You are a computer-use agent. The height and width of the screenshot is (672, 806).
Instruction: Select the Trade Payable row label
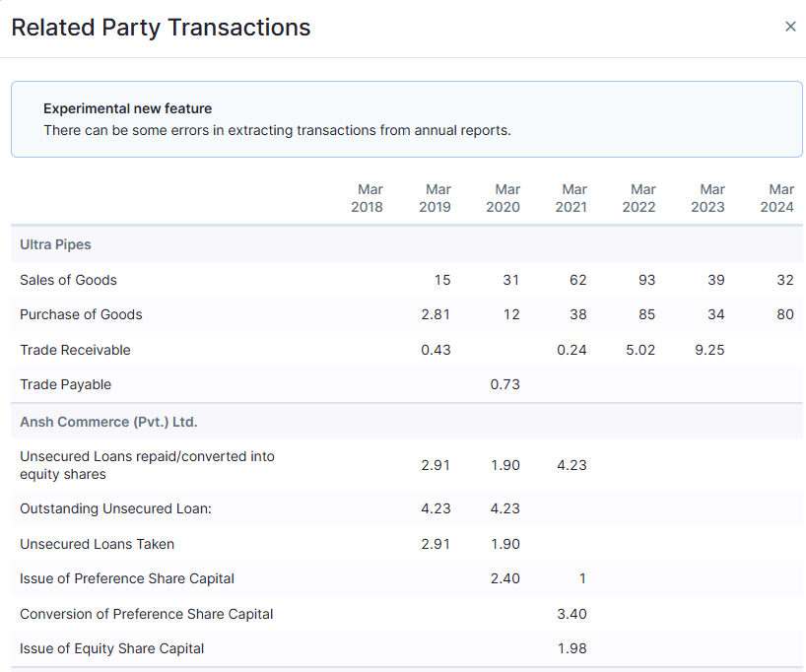65,384
